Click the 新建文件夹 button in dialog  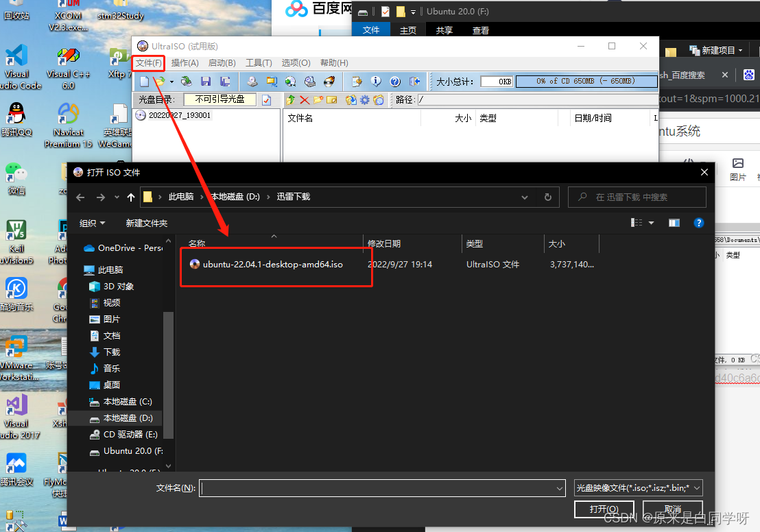click(146, 223)
